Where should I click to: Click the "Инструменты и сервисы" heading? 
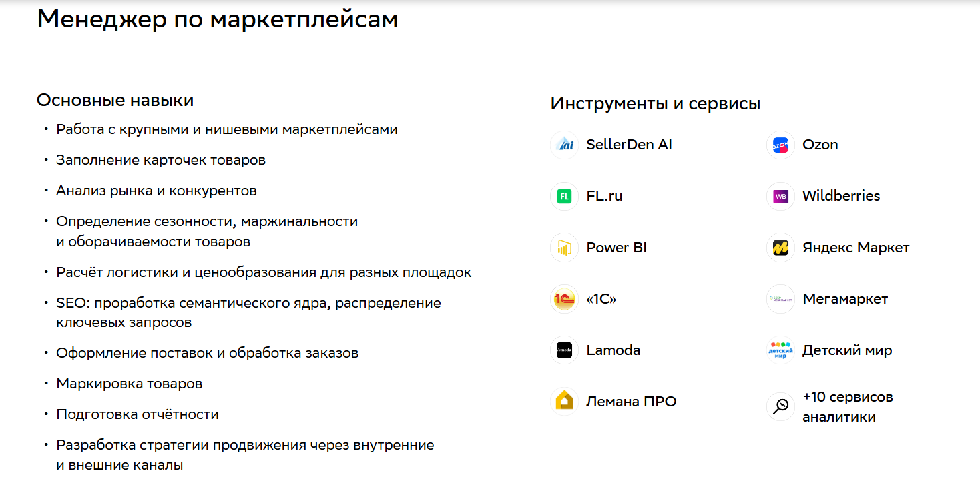656,104
